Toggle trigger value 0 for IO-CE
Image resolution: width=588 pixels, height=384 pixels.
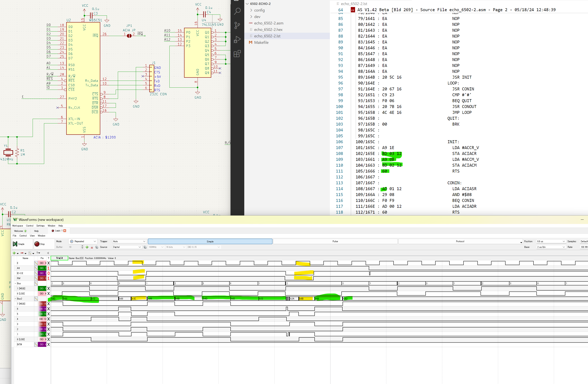point(49,273)
